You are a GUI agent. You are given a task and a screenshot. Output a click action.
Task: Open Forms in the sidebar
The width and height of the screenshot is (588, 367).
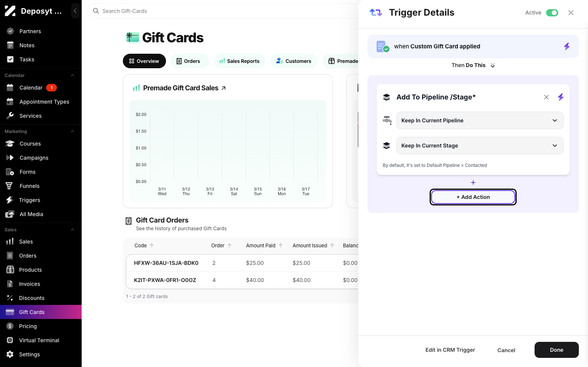coord(27,172)
